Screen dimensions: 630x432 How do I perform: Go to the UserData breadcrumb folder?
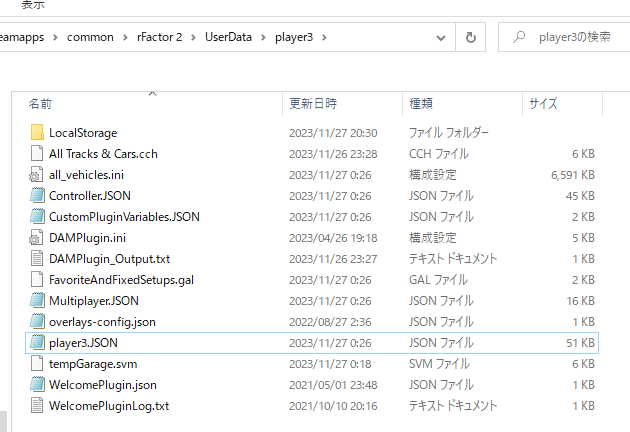pos(228,37)
